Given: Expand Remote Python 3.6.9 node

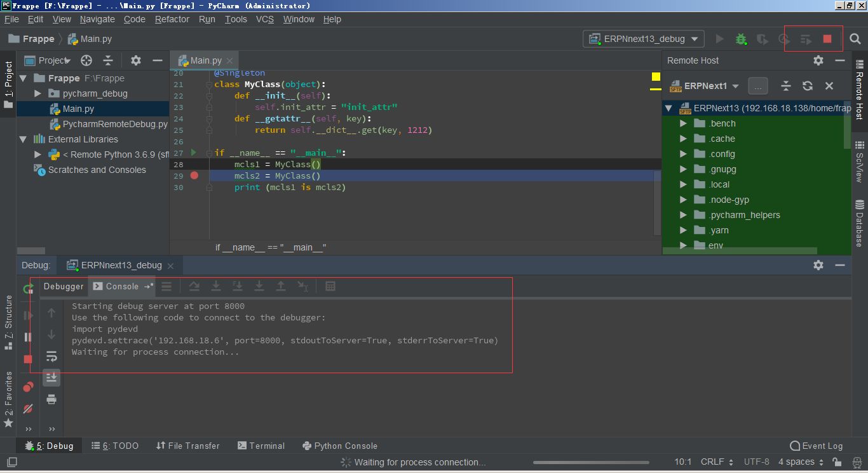Looking at the screenshot, I should [38, 154].
